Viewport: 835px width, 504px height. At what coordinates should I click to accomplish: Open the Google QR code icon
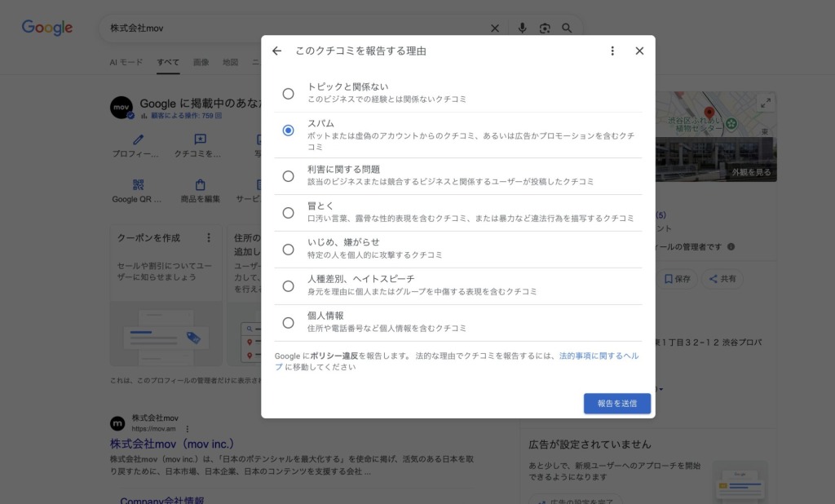coord(137,185)
